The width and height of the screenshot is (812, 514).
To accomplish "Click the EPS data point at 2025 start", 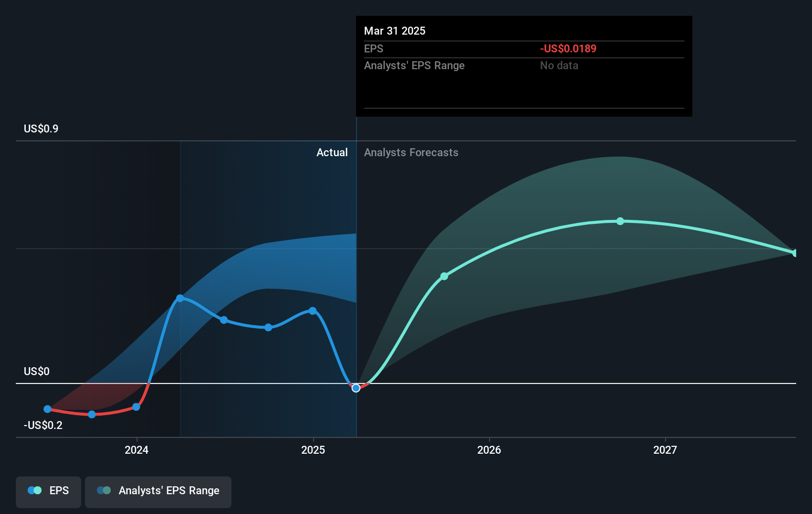I will tap(313, 311).
